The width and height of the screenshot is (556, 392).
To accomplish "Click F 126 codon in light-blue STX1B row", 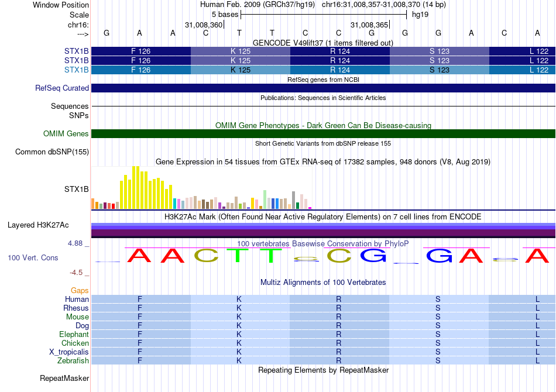I will point(141,70).
